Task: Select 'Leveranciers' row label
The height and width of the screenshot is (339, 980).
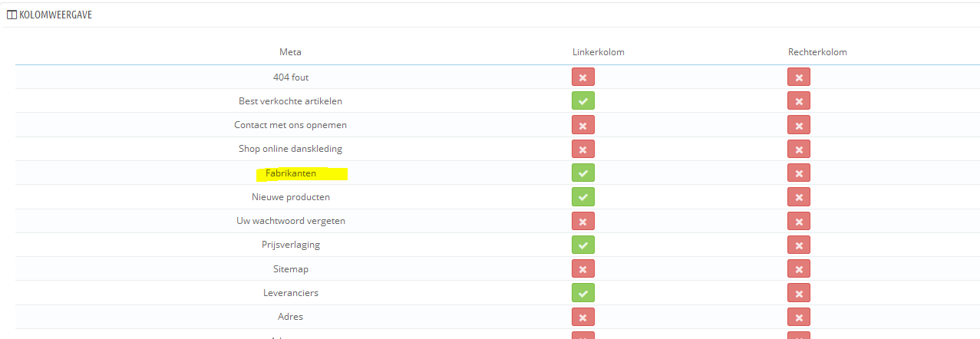Action: pos(291,293)
